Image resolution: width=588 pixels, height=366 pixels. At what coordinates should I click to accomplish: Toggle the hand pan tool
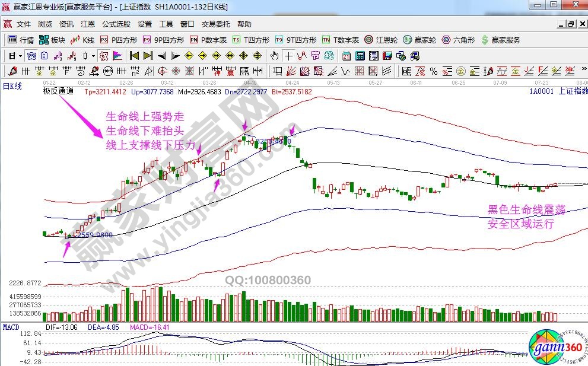pos(275,56)
